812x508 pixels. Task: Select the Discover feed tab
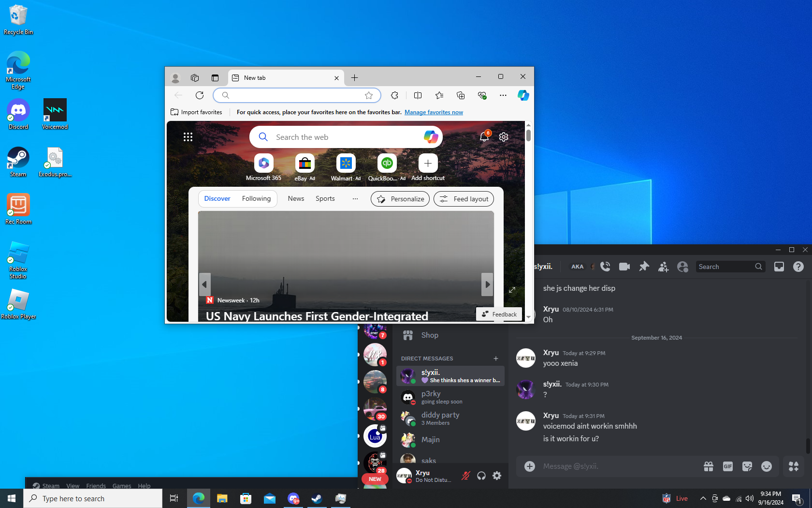pyautogui.click(x=217, y=199)
